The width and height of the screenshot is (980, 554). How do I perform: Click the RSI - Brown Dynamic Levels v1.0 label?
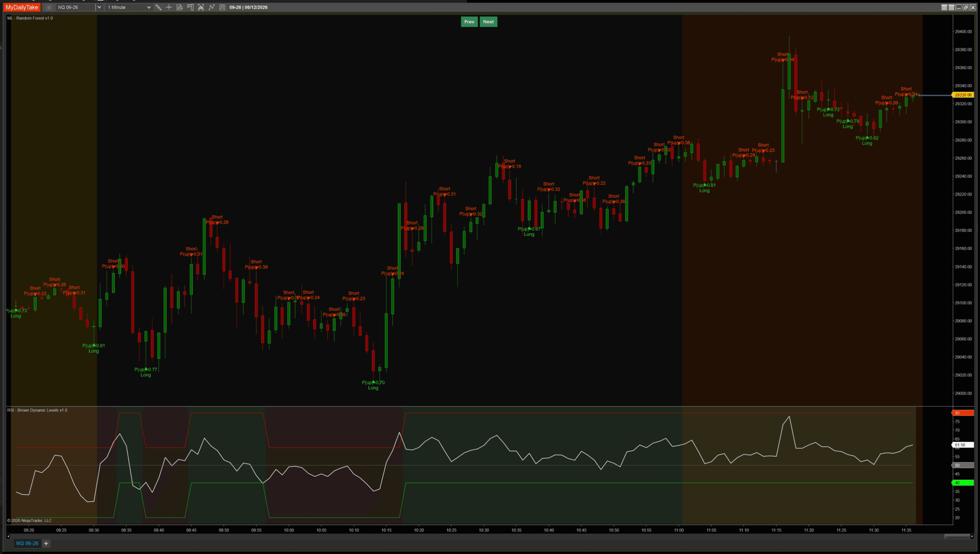click(x=37, y=410)
